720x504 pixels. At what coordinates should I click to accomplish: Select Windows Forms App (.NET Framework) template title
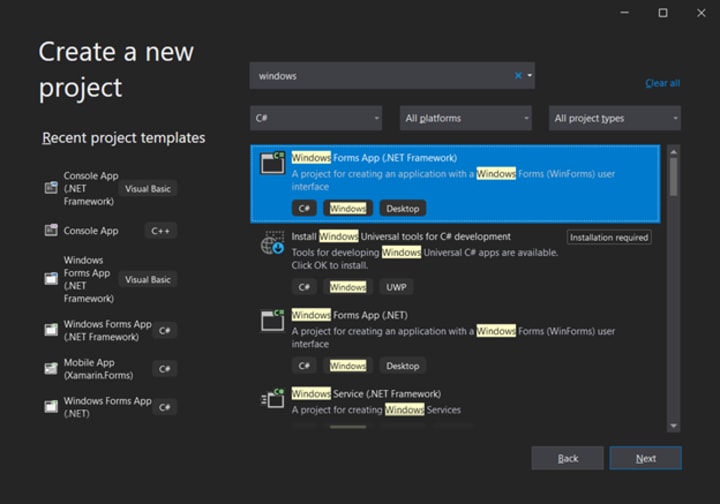(x=374, y=158)
